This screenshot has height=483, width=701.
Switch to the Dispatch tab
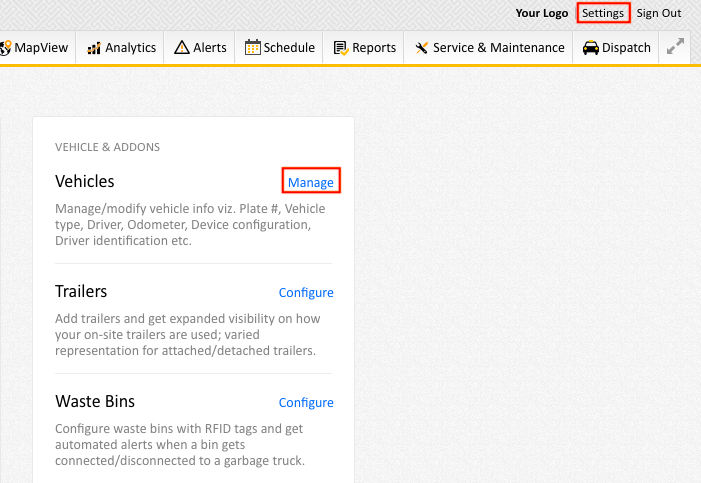click(616, 47)
